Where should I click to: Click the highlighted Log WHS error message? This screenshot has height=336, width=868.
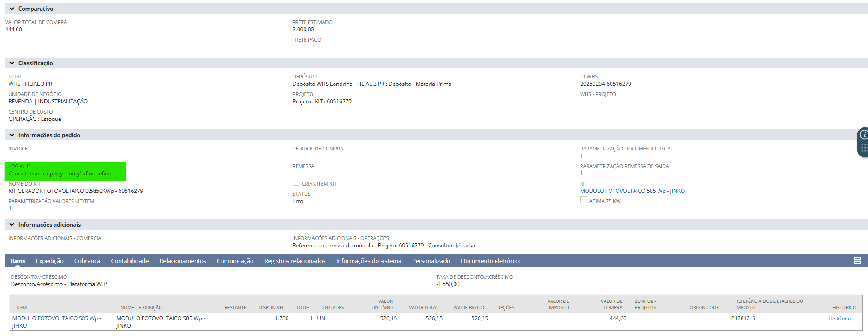coord(61,174)
